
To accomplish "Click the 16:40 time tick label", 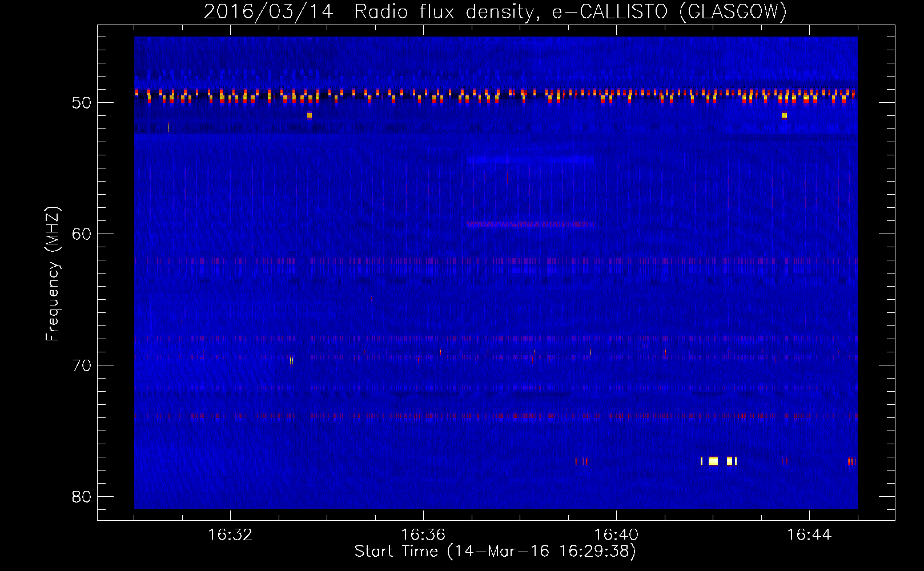I will click(x=616, y=535).
